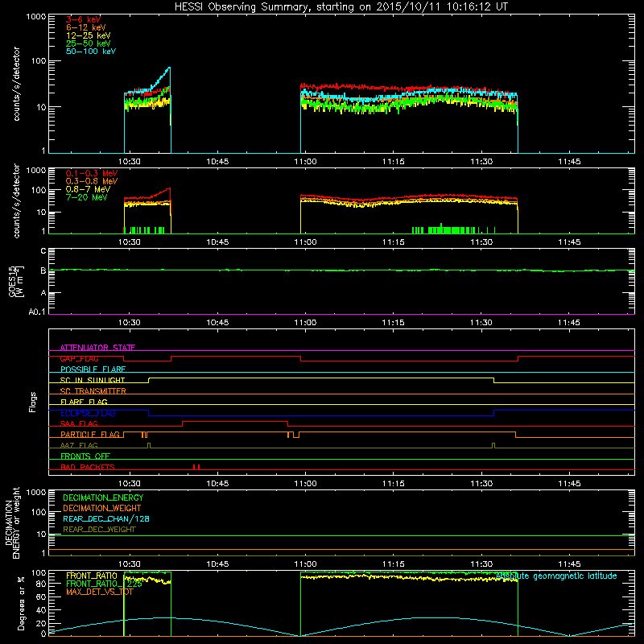This screenshot has width=644, height=644.
Task: Click the A0.1 tick label in GOES panel
Action: (37, 312)
